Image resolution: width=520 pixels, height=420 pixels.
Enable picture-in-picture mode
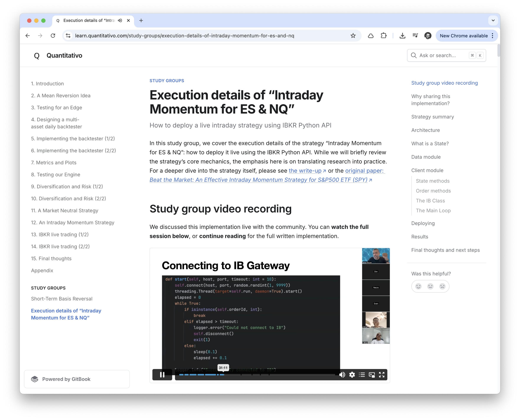tap(372, 374)
